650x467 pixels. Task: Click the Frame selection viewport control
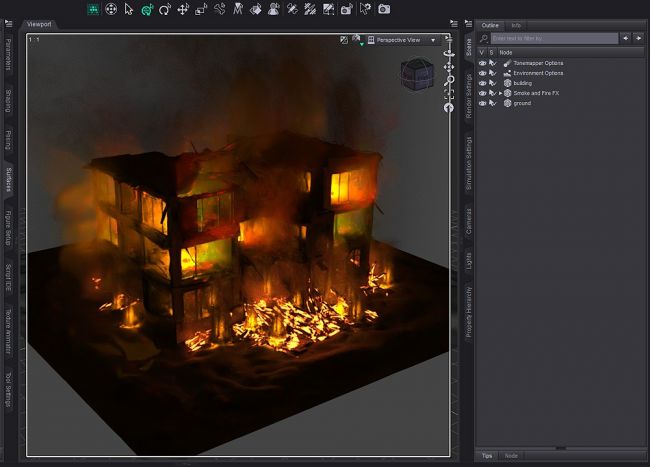tap(449, 94)
